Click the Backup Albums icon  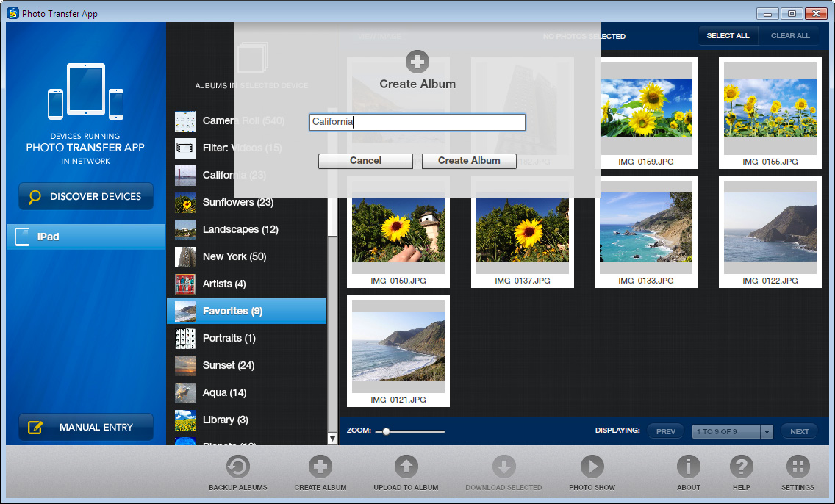coord(237,467)
